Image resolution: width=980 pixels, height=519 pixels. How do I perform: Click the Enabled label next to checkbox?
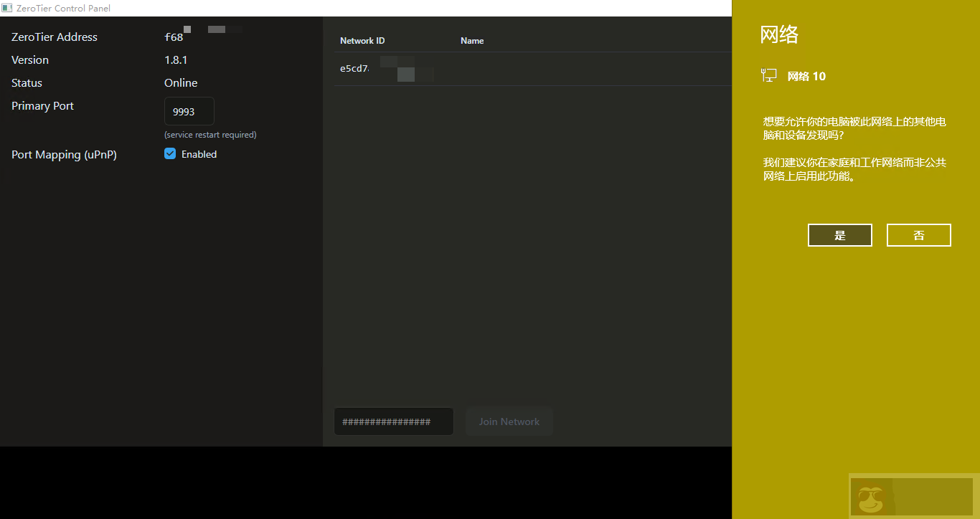click(x=199, y=154)
